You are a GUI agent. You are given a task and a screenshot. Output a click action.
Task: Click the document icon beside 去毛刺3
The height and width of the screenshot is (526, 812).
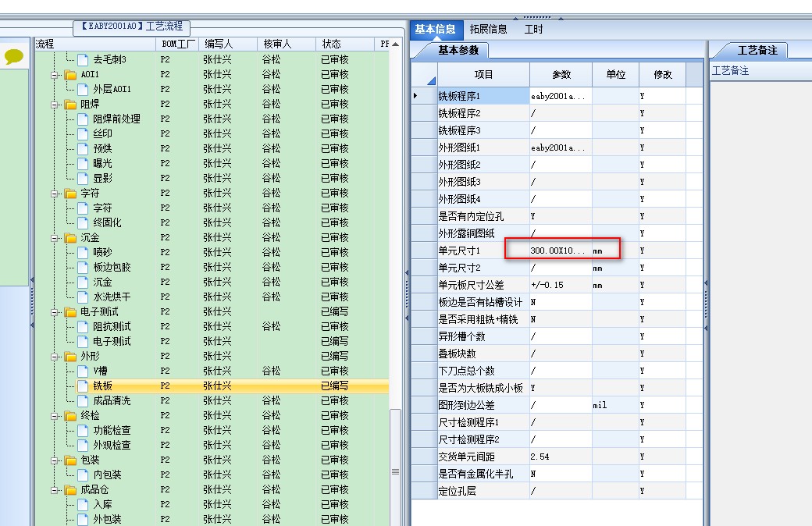tap(83, 59)
